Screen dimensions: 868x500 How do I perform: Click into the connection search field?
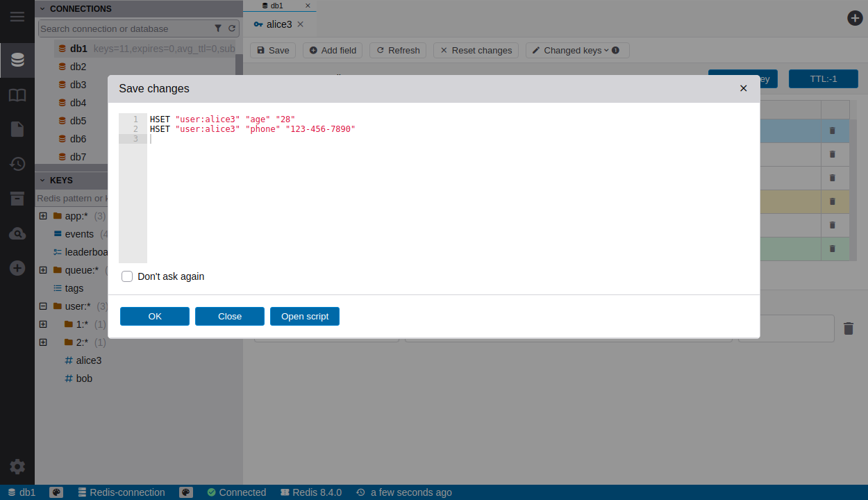(x=125, y=28)
